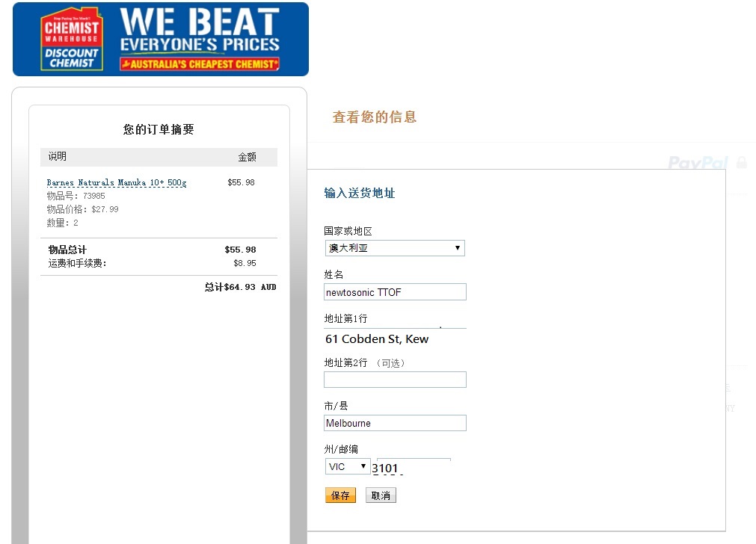Click the Australia's Cheapest Chemist red strip
The image size is (756, 544).
[200, 64]
